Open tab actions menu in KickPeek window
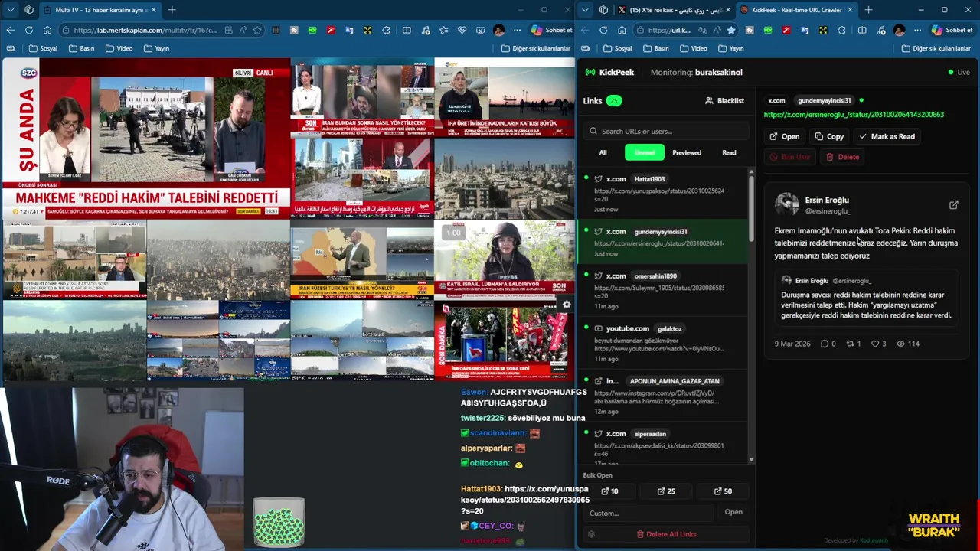 click(x=584, y=10)
